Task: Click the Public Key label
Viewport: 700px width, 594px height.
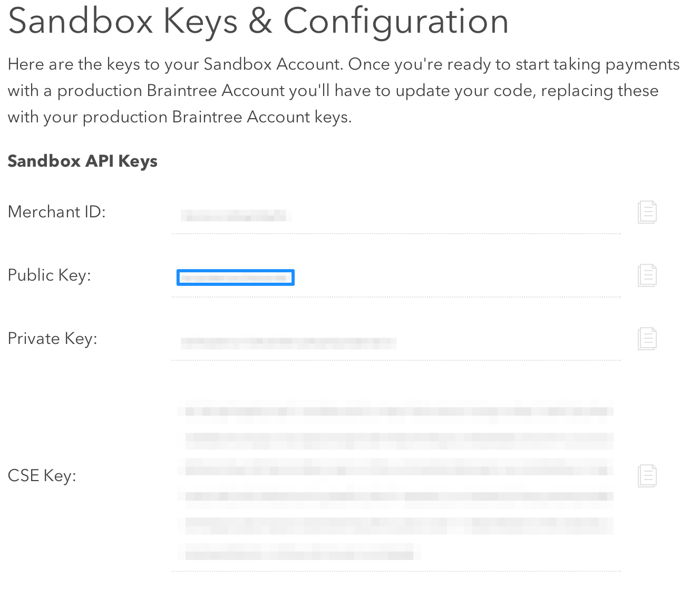Action: 49,275
